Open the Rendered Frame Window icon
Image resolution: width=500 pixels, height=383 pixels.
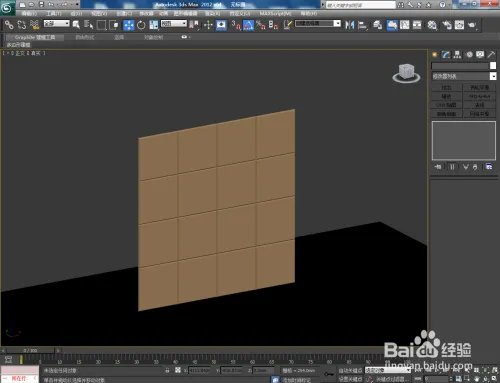[x=459, y=25]
